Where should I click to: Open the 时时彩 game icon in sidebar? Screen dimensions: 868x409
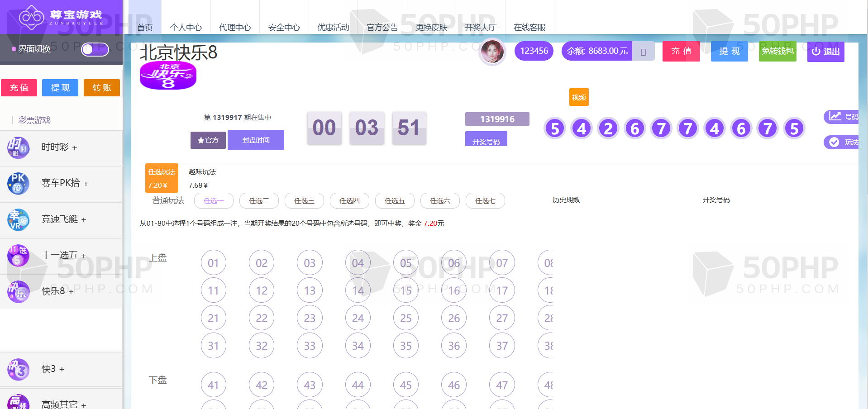18,147
